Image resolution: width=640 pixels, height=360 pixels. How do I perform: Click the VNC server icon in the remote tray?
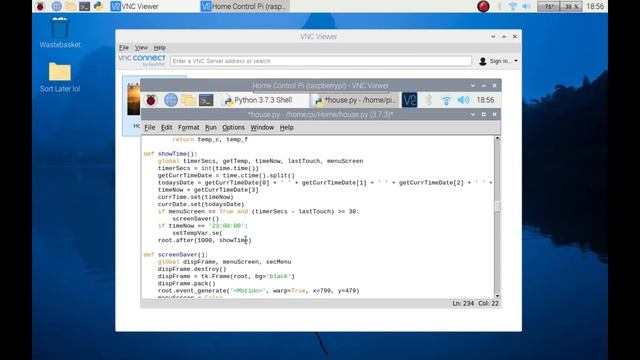click(x=409, y=100)
